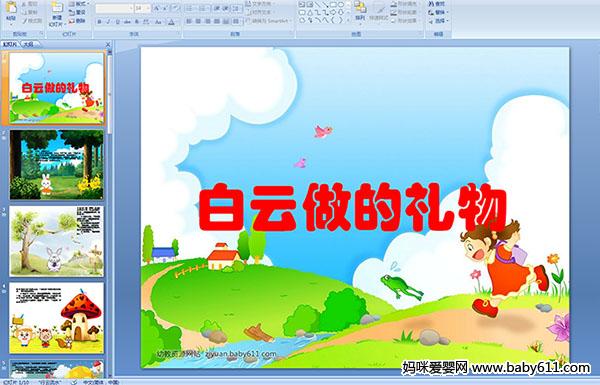Open the font size dropdown

[x=148, y=8]
